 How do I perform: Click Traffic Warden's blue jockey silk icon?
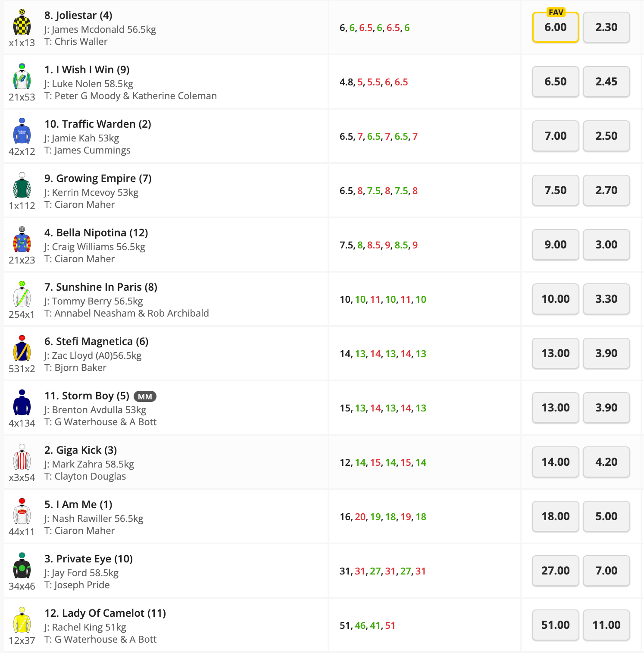click(x=22, y=132)
